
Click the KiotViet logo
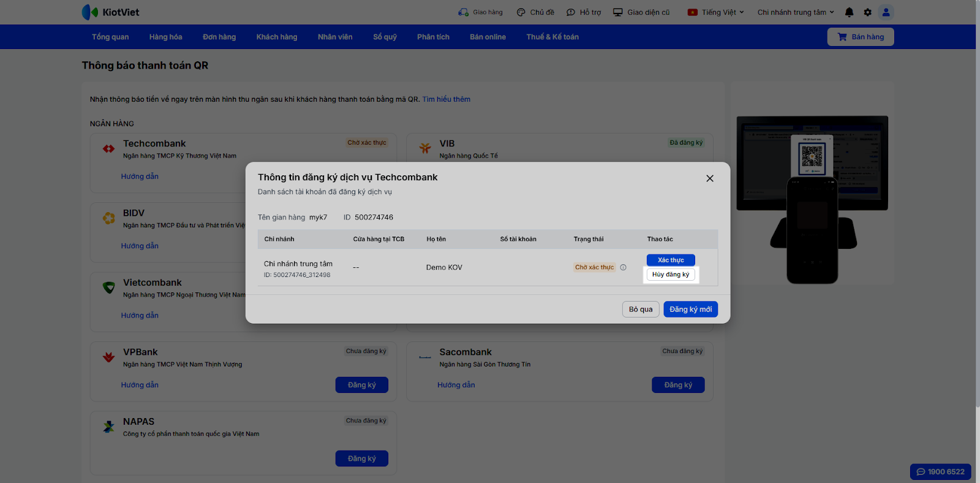pos(110,12)
